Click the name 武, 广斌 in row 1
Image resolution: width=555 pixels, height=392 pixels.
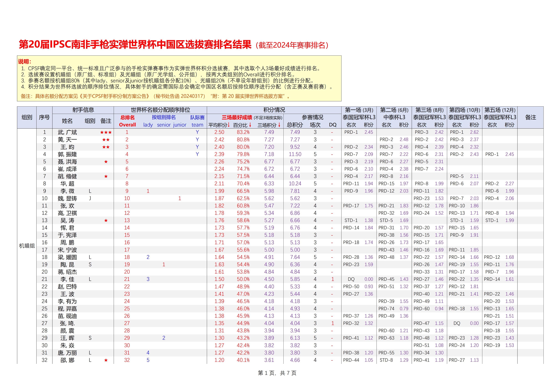[67, 132]
